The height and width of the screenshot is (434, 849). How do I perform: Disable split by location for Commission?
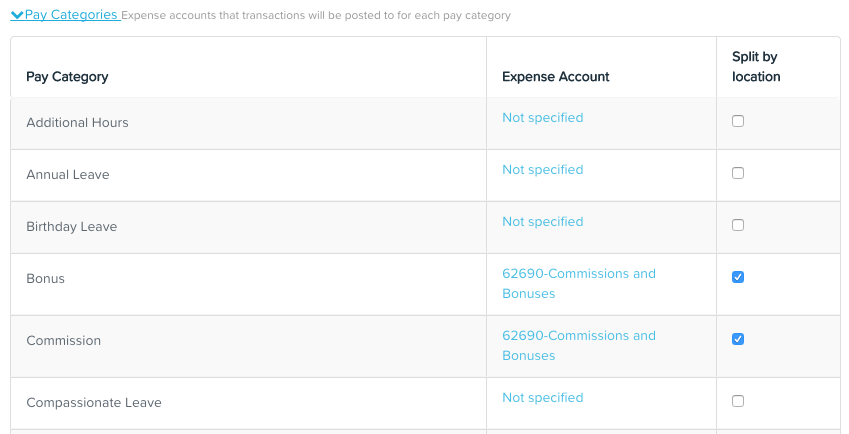737,339
